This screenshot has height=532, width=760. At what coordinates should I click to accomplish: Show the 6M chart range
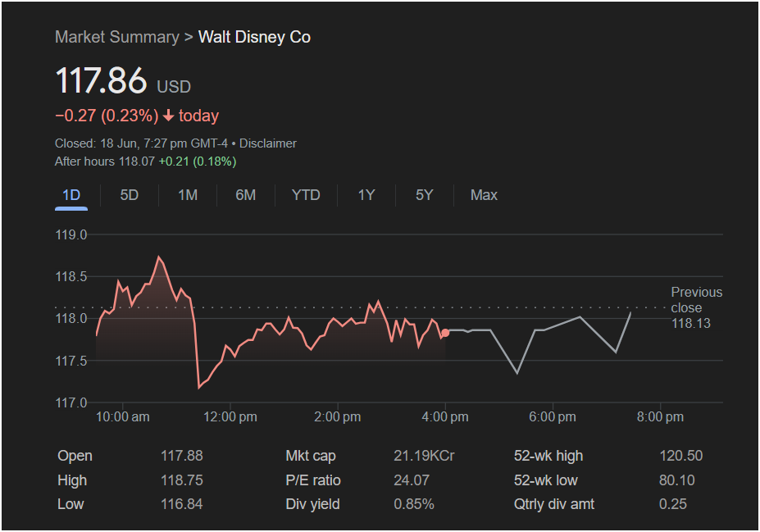(246, 195)
